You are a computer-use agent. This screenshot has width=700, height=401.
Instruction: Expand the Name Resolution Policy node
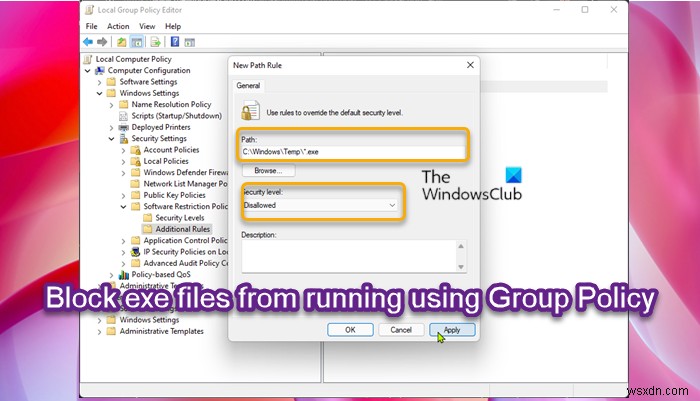click(111, 105)
